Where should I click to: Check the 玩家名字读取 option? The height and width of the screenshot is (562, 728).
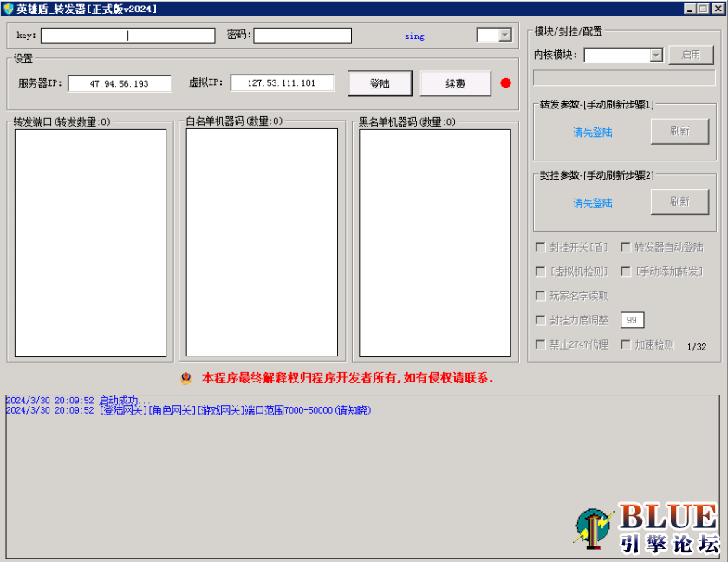[541, 296]
